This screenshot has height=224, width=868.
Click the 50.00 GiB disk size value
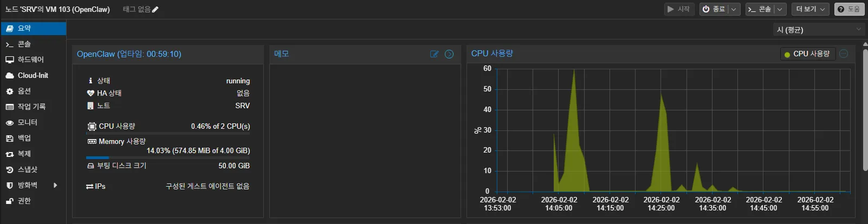(x=234, y=166)
